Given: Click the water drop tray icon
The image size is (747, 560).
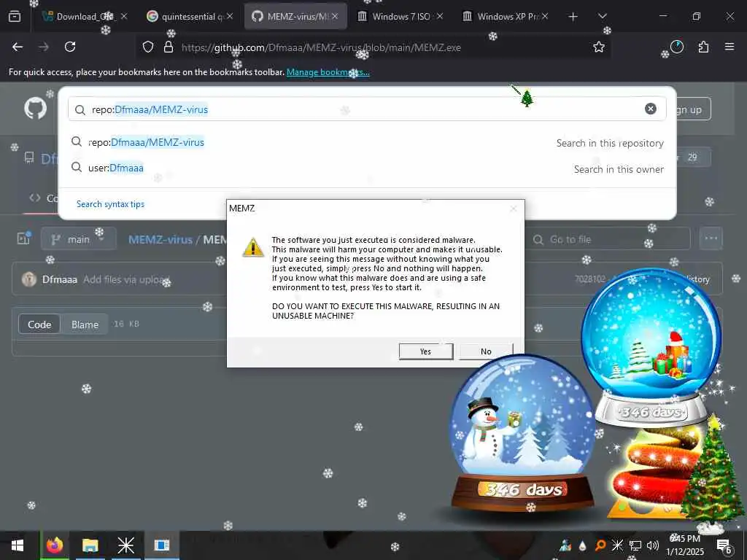Looking at the screenshot, I should coord(582,545).
